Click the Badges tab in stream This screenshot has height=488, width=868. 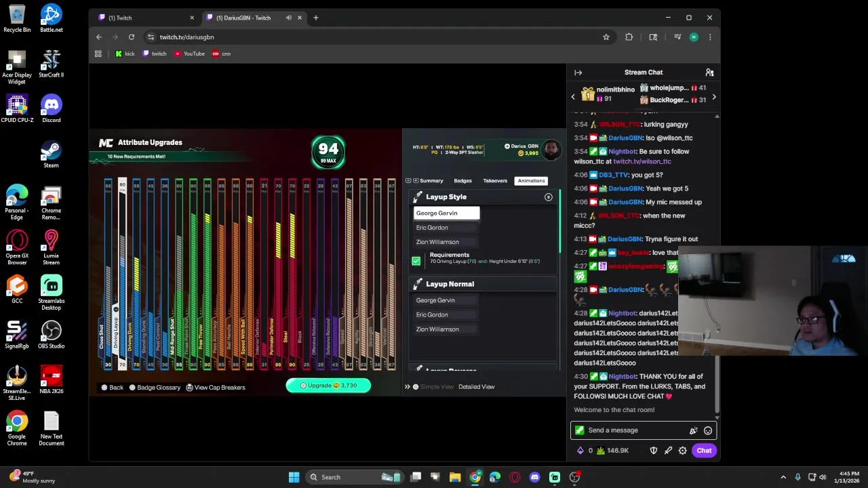pyautogui.click(x=462, y=181)
